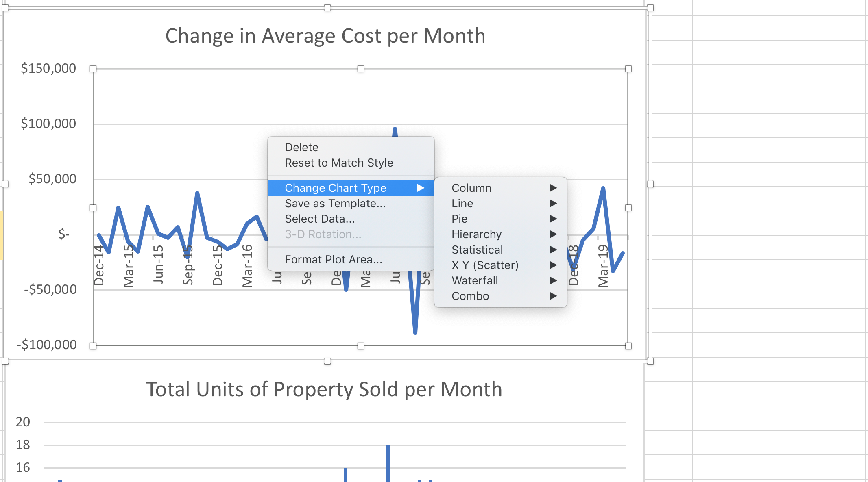Click the $100,000 vertical axis label
This screenshot has height=482, width=868.
tap(48, 124)
